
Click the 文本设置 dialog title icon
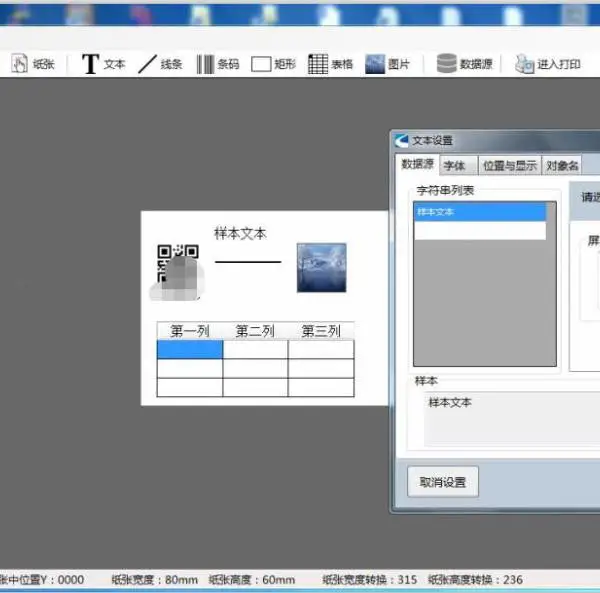401,140
